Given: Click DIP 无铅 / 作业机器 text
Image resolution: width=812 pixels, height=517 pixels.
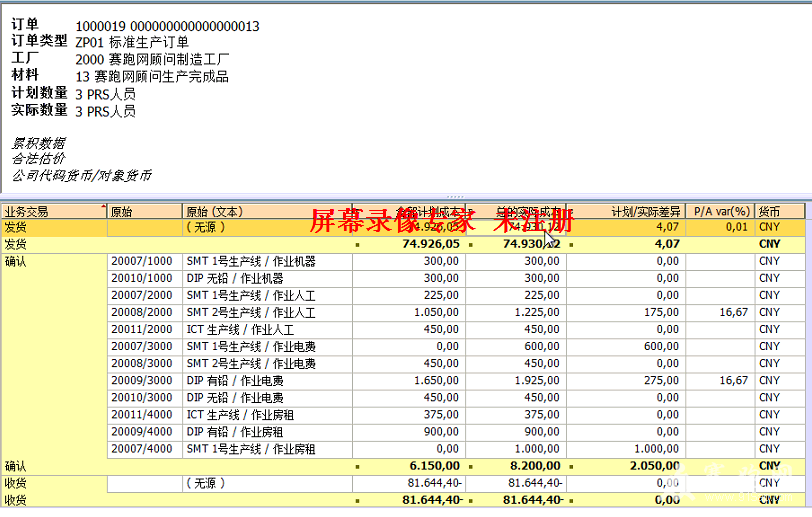Looking at the screenshot, I should 235,278.
